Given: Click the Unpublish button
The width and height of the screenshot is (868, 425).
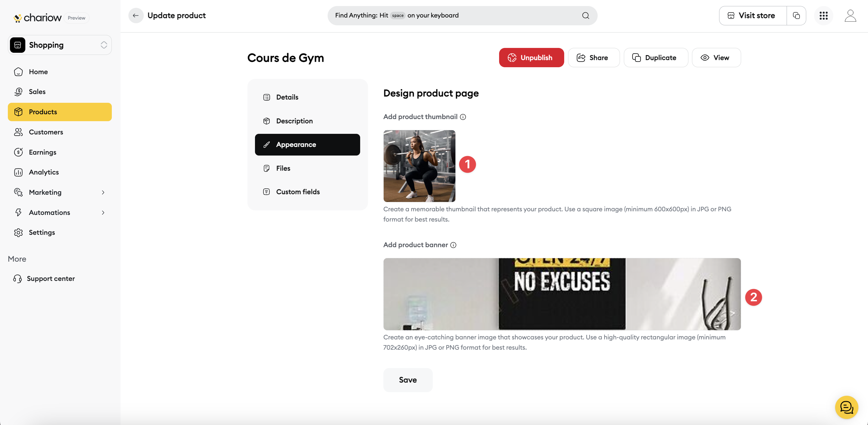Looking at the screenshot, I should click(531, 58).
